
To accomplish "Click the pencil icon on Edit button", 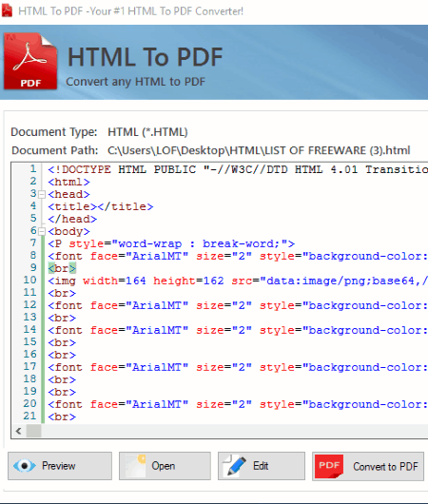I will click(x=235, y=466).
